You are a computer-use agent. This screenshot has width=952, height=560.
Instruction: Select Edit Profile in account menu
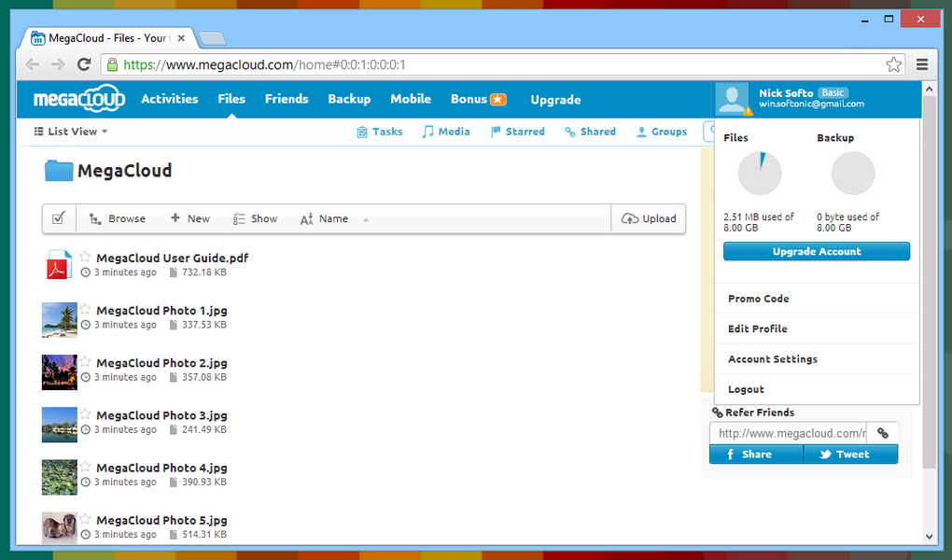(x=817, y=329)
